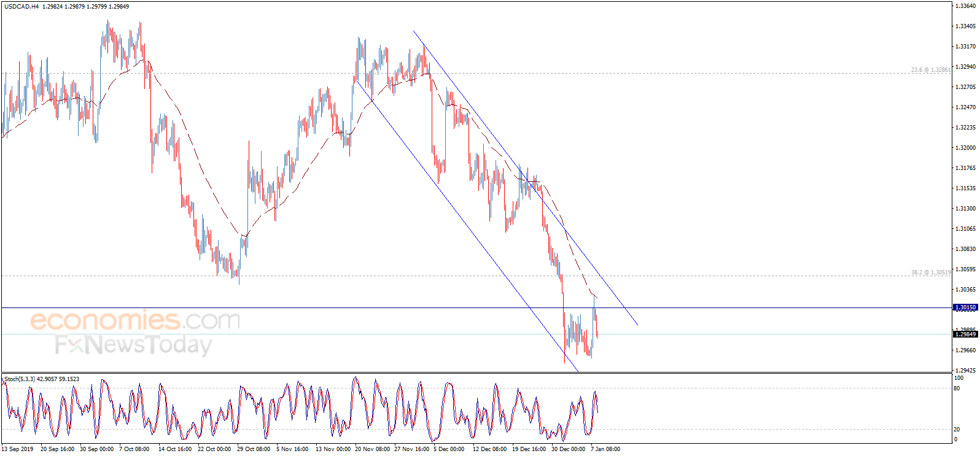Click the 20 Nov 08:00 date label
This screenshot has height=456, width=980.
[372, 449]
